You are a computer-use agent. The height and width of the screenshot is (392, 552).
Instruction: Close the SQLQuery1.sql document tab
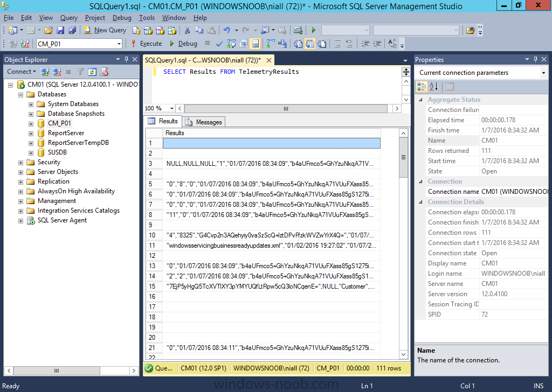pyautogui.click(x=269, y=60)
